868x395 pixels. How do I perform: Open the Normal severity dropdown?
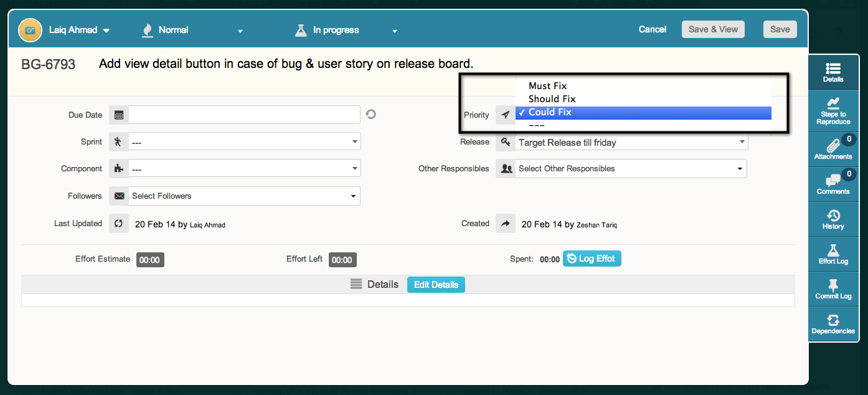tap(193, 30)
